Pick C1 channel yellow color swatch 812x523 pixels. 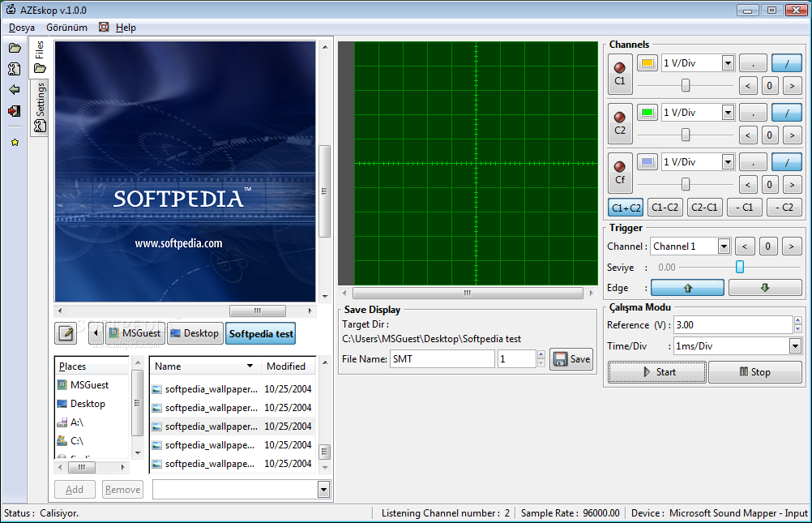point(647,63)
